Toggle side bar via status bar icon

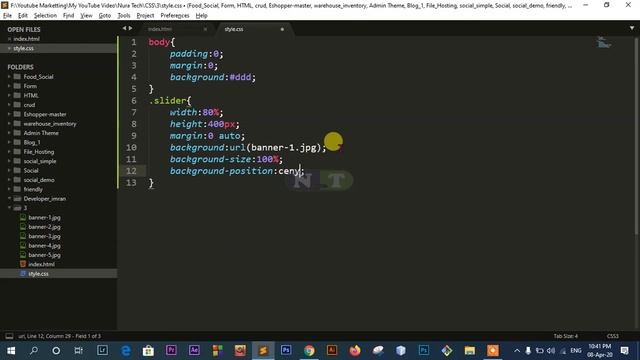click(9, 336)
